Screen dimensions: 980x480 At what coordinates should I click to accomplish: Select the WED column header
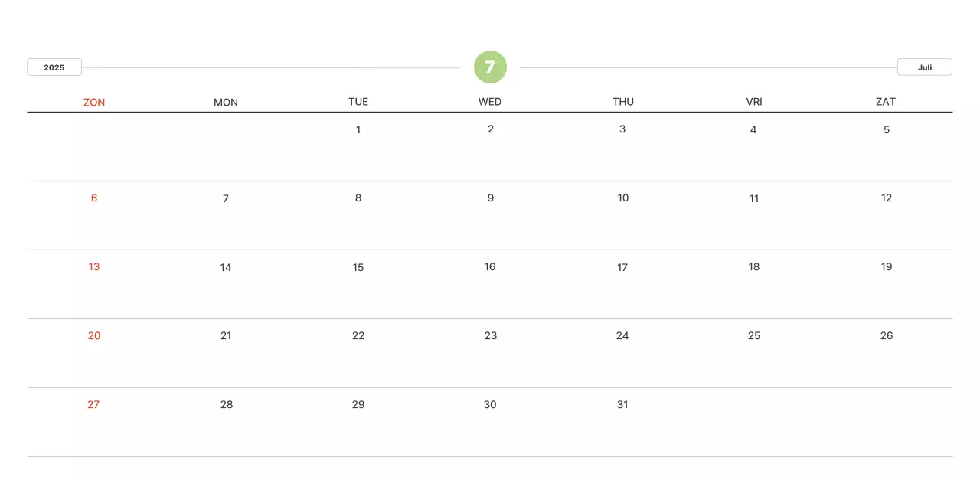point(490,102)
